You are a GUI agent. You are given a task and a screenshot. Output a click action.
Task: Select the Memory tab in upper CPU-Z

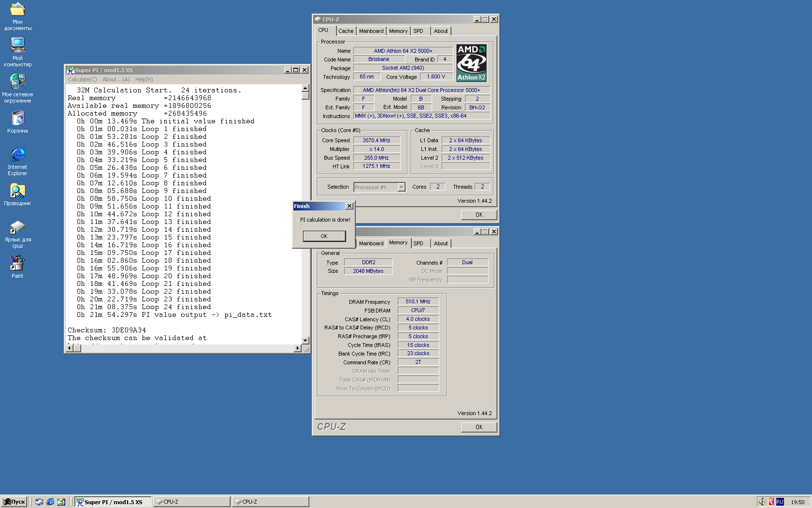coord(398,31)
